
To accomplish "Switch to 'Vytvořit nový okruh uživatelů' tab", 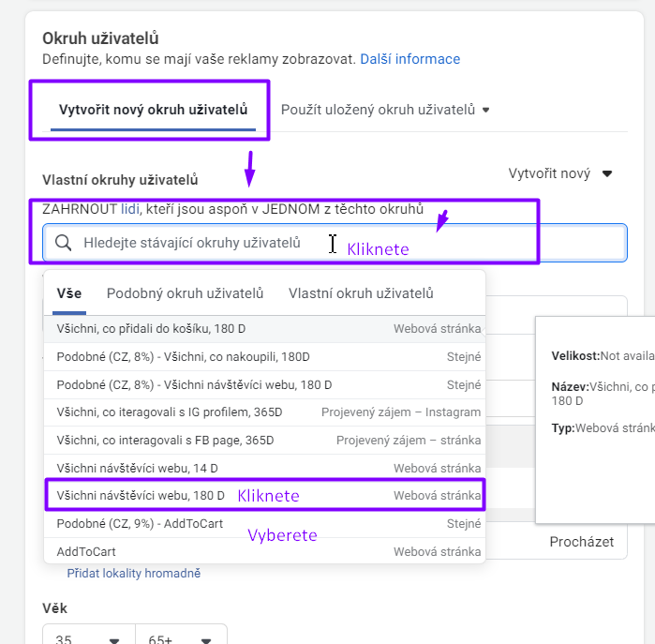I will pyautogui.click(x=153, y=110).
